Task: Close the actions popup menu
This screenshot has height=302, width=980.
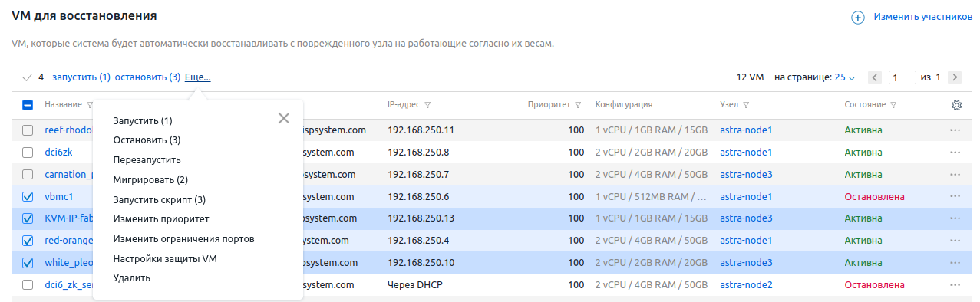Action: point(284,118)
